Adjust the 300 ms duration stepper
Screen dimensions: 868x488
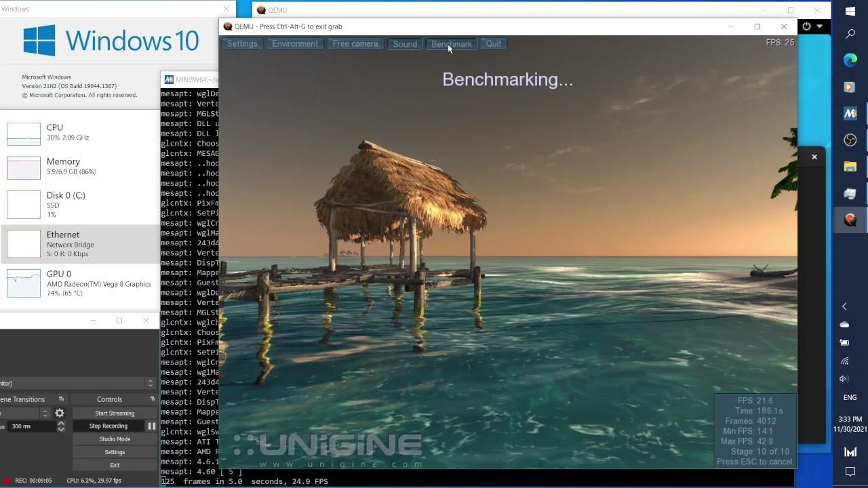(x=61, y=426)
